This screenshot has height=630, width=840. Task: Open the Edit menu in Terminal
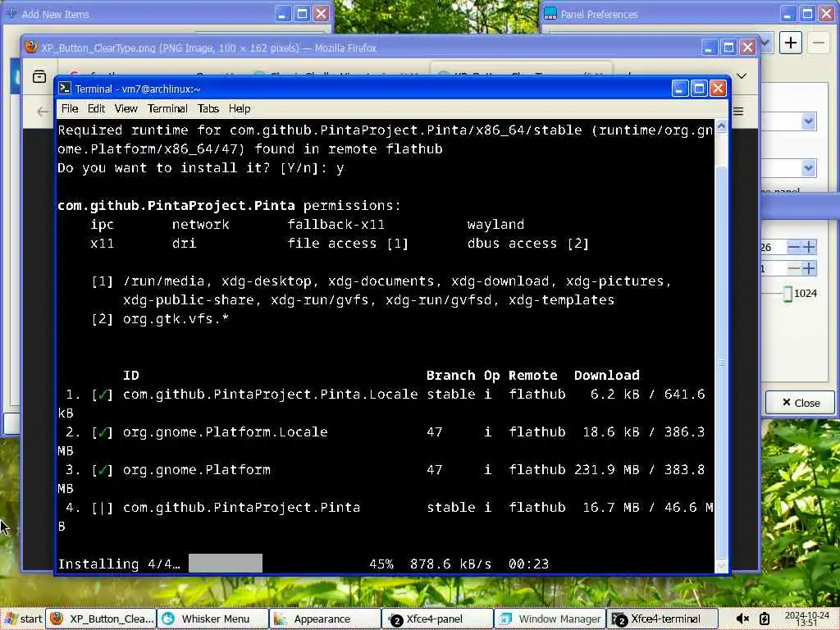coord(97,109)
